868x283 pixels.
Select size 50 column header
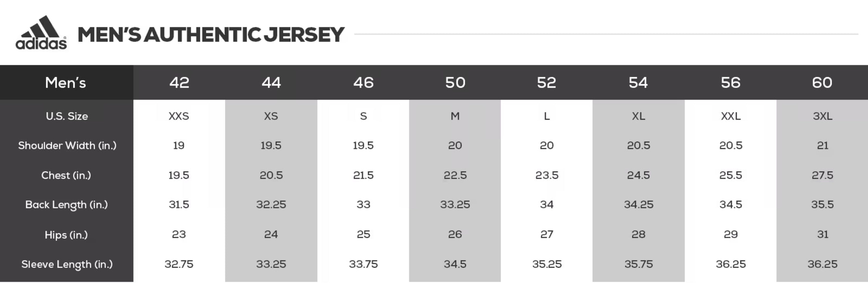(x=455, y=82)
